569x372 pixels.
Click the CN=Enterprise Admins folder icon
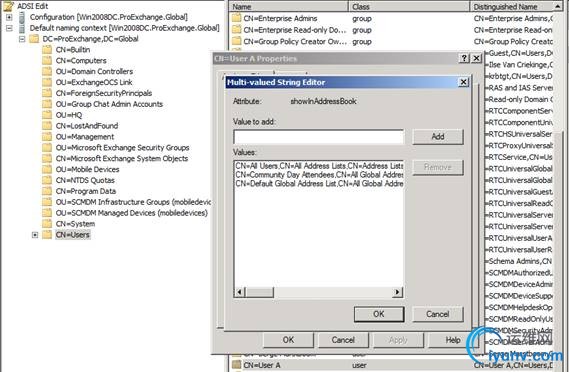click(237, 18)
